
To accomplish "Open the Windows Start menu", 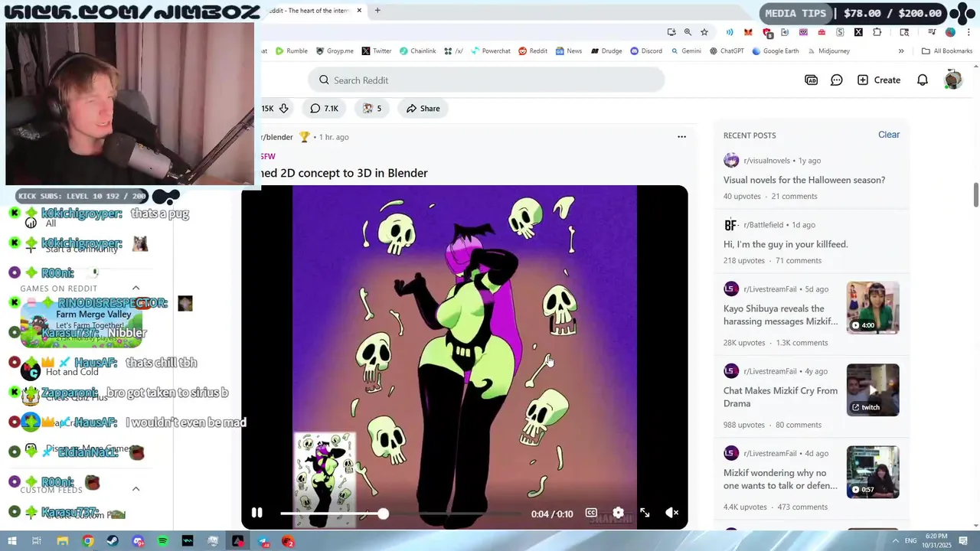I will (x=11, y=541).
